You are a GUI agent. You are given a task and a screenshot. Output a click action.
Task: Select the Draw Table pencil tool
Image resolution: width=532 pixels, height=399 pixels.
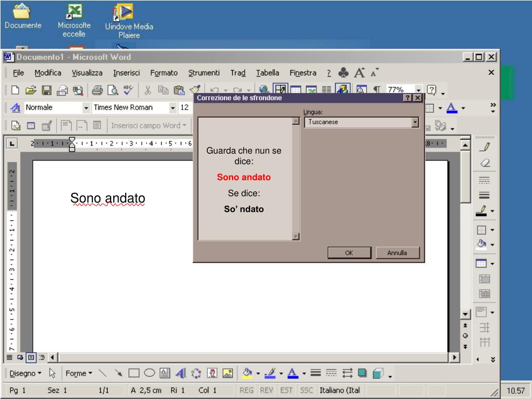click(485, 147)
